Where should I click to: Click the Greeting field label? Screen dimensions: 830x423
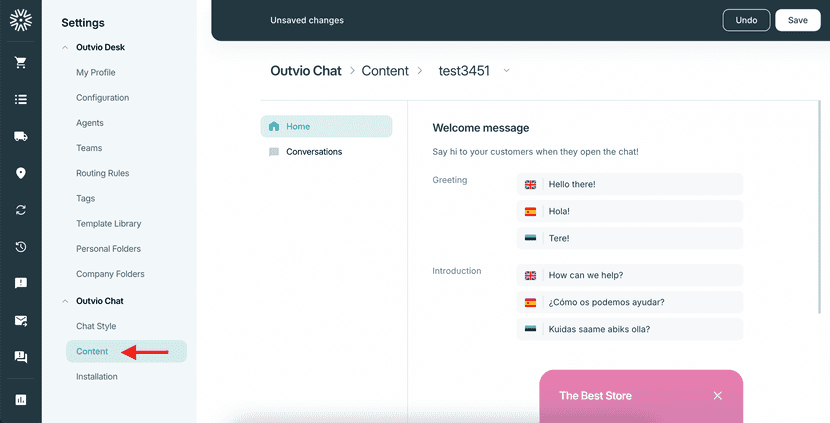point(450,180)
